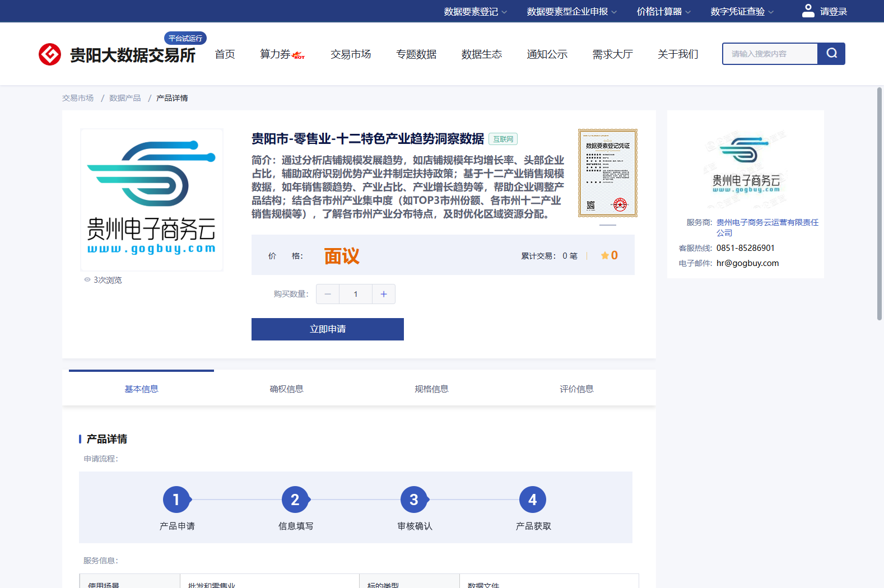The image size is (884, 588).
Task: Open the 首页 nav item
Action: 225,54
